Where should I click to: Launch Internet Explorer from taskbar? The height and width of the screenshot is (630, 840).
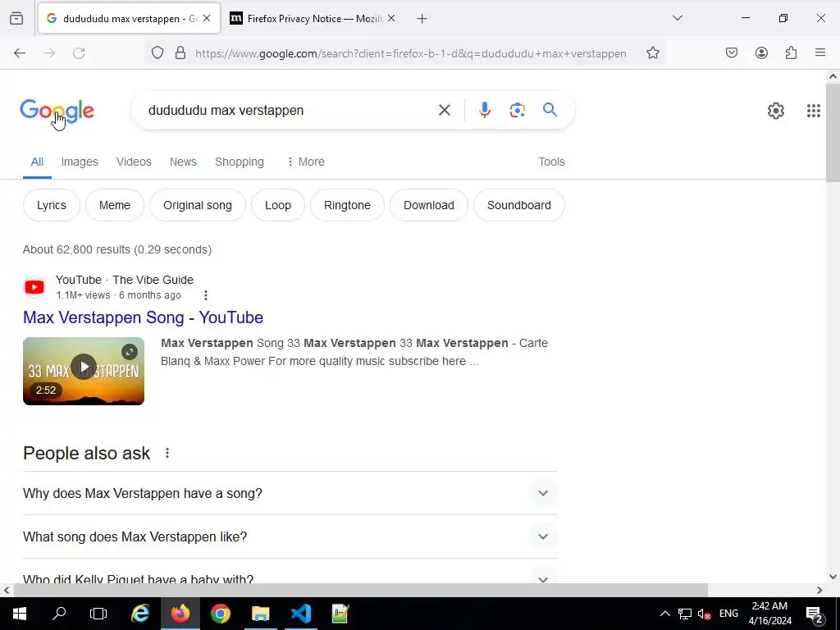140,614
